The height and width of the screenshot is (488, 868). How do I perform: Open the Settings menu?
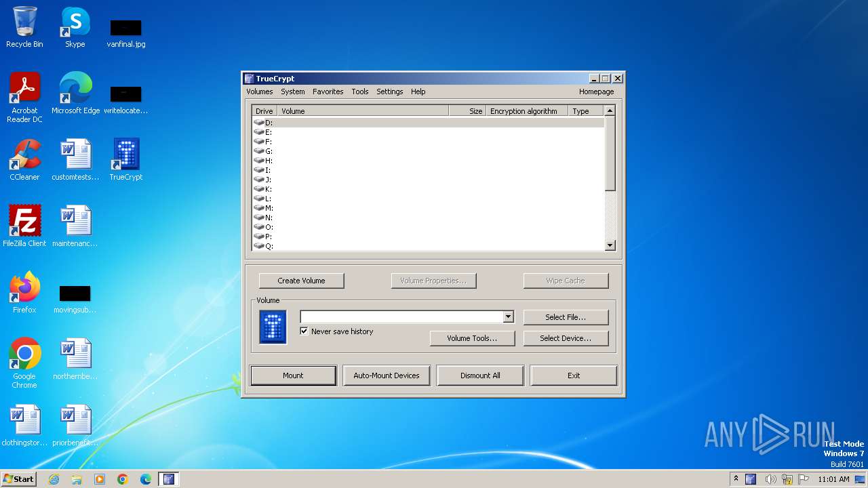tap(390, 91)
